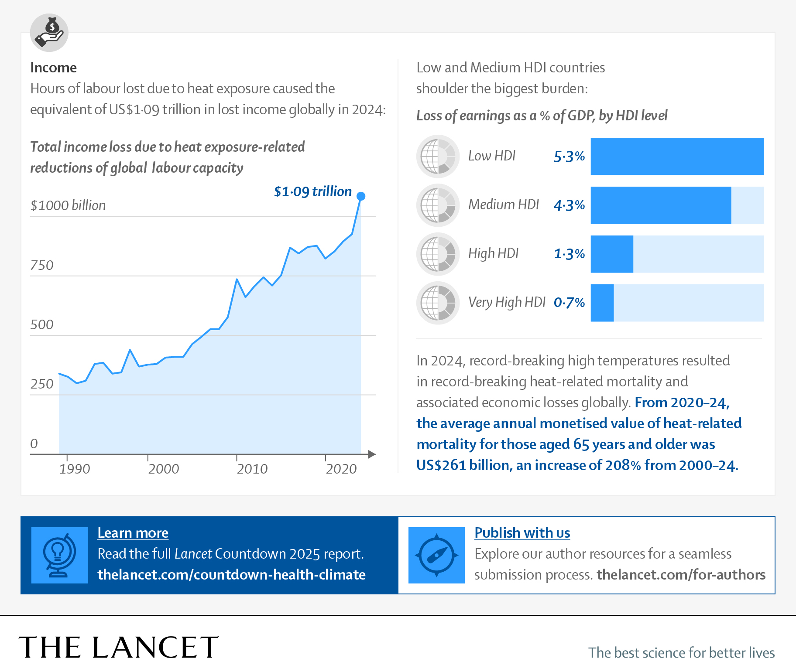Open the Learn more link
Viewport: 796px width, 672px height.
pos(133,533)
